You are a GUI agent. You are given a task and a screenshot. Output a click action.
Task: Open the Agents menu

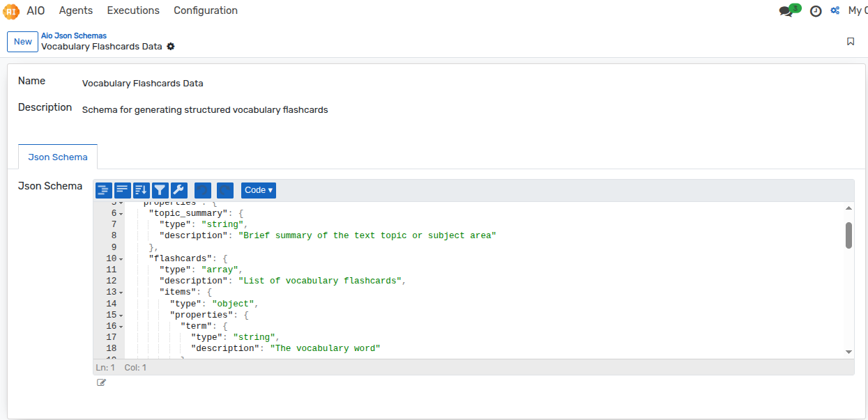click(x=76, y=10)
